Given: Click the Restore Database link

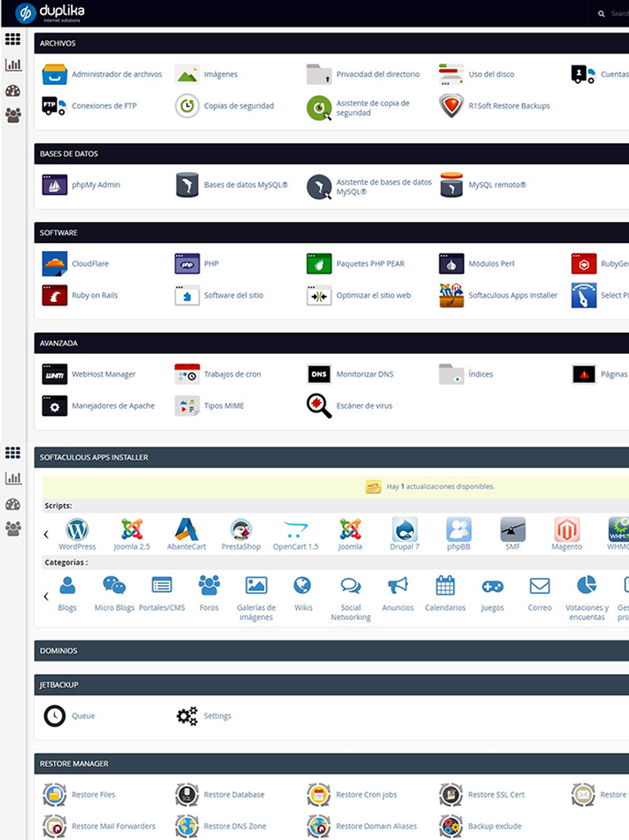Looking at the screenshot, I should click(234, 795).
